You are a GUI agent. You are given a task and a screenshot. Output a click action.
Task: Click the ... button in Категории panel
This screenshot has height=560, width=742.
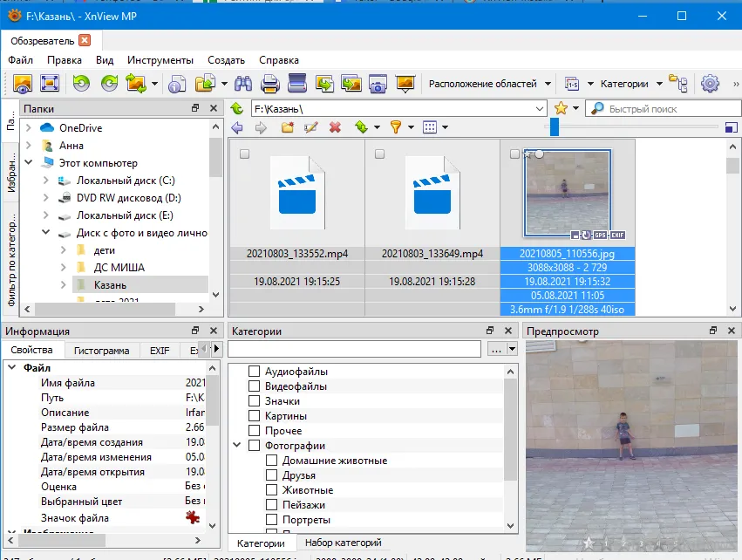click(496, 350)
